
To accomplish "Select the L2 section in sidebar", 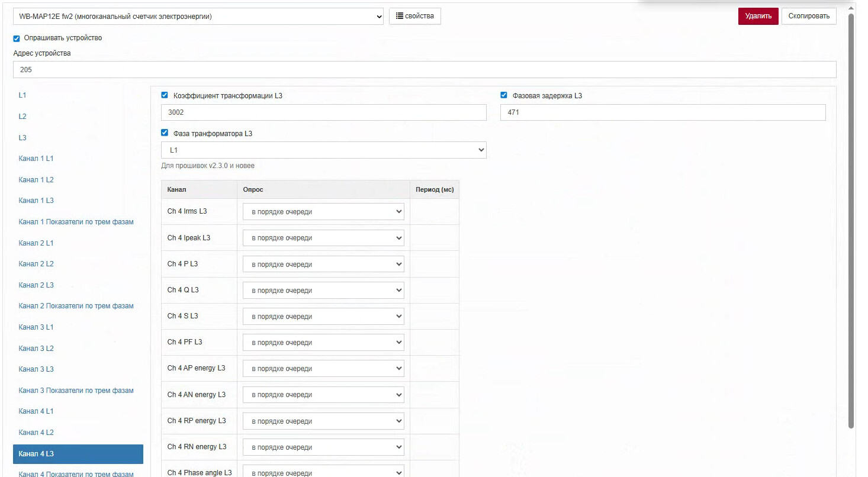I will point(22,117).
